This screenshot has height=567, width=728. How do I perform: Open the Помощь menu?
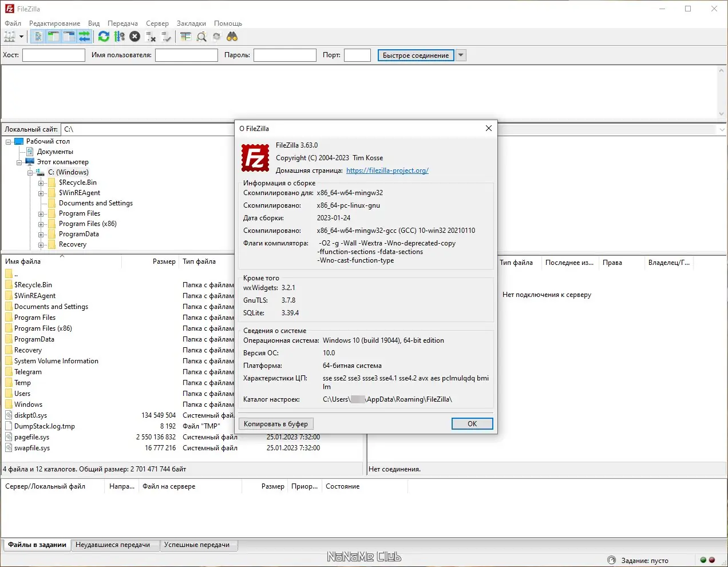point(228,23)
